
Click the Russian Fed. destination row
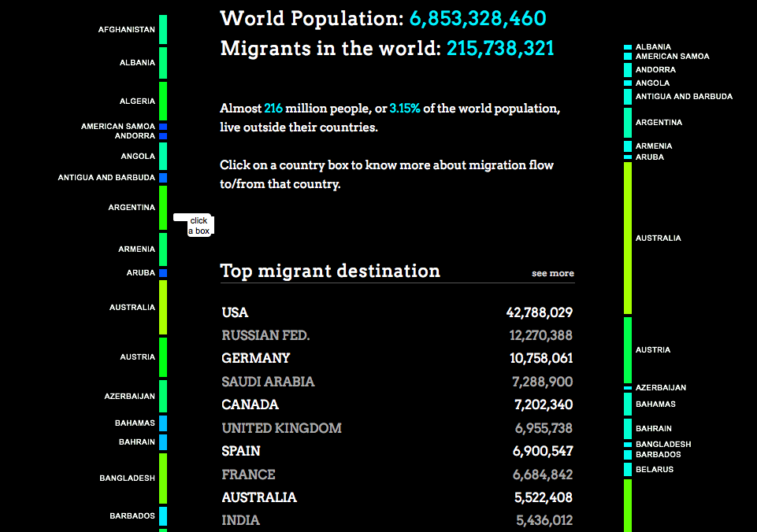(x=397, y=335)
